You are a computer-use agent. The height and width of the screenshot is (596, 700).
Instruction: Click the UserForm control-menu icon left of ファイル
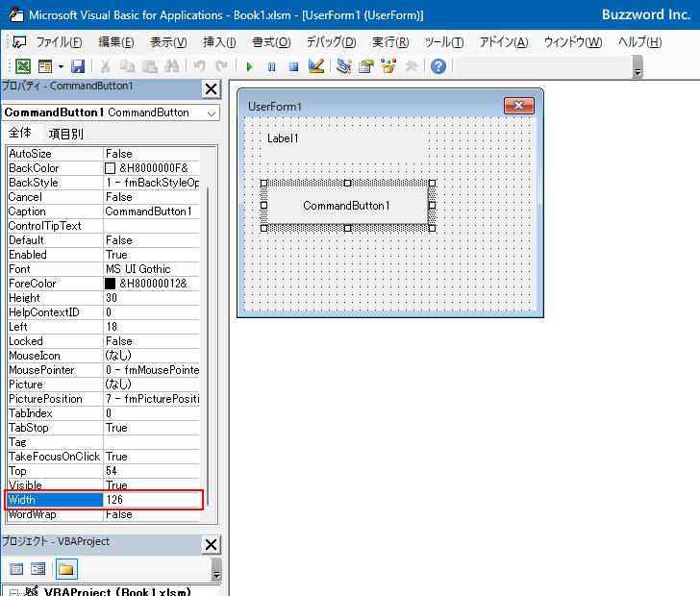click(19, 42)
